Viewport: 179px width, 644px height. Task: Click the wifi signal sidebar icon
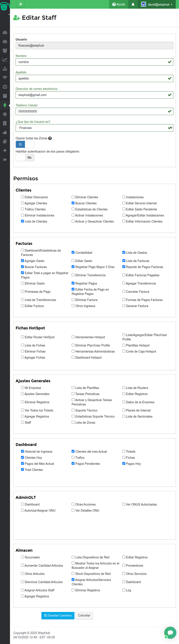pos(5,78)
